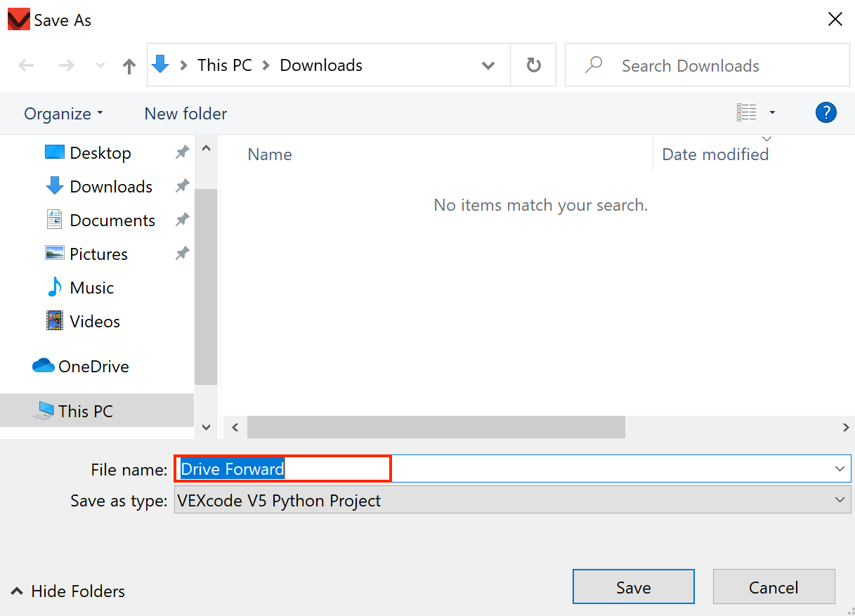Refresh the Downloads folder view
The image size is (855, 616).
[533, 65]
